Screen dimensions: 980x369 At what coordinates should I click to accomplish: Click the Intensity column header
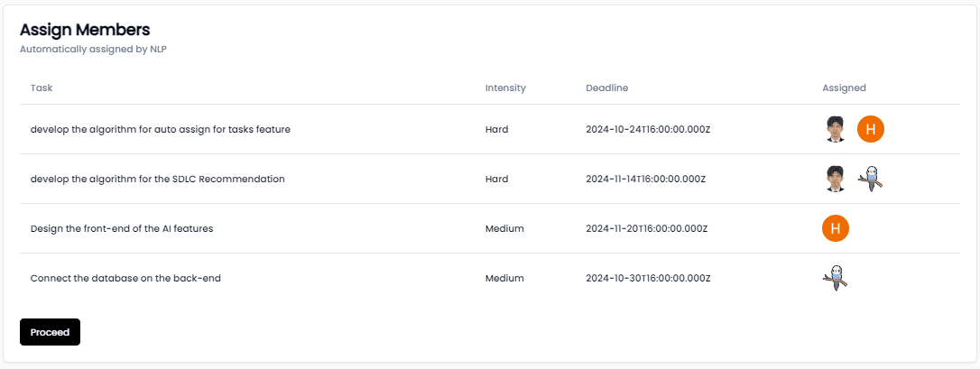(x=505, y=88)
